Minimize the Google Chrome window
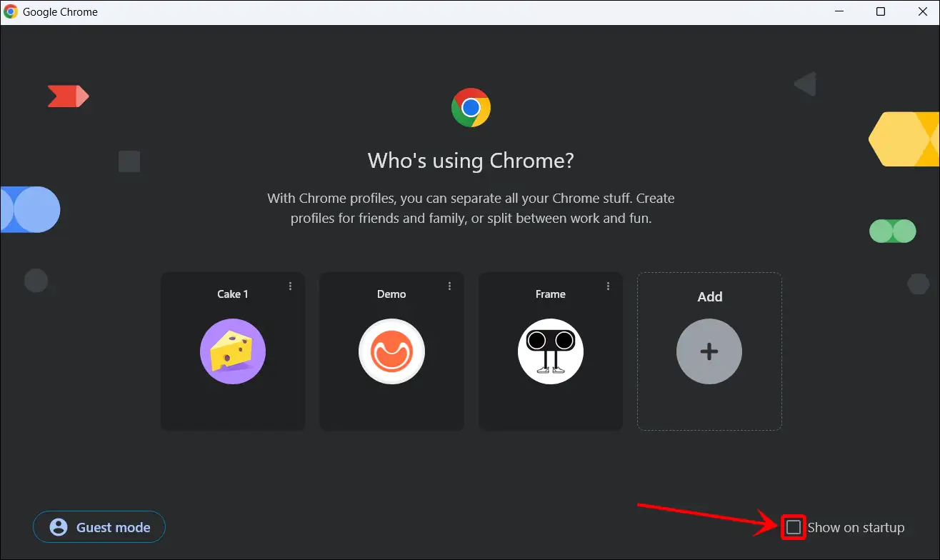 [839, 12]
